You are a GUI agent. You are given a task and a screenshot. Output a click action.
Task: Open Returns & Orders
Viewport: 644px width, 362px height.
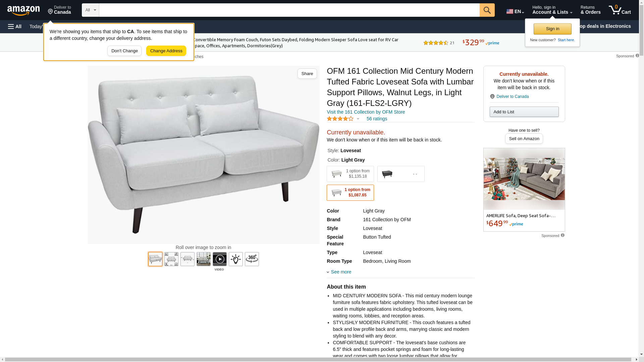(x=590, y=10)
